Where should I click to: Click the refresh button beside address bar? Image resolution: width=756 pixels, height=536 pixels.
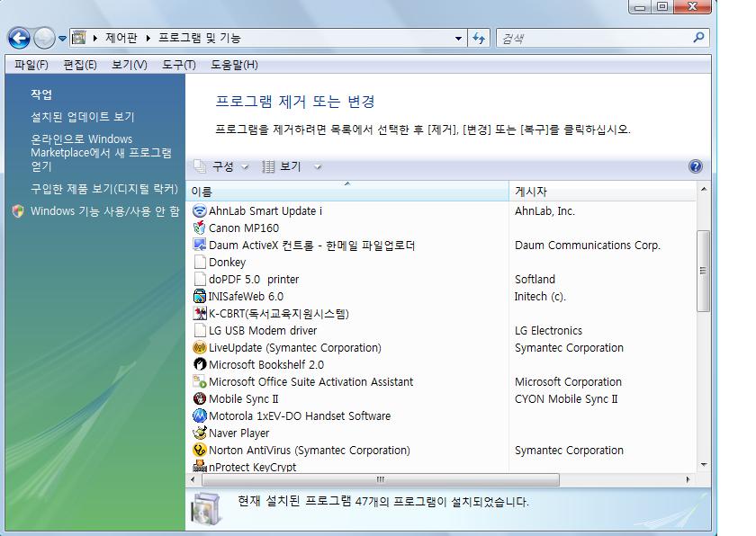point(479,38)
